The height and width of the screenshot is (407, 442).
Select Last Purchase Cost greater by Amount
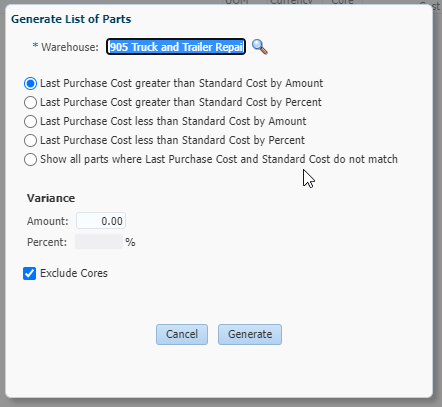(x=30, y=83)
